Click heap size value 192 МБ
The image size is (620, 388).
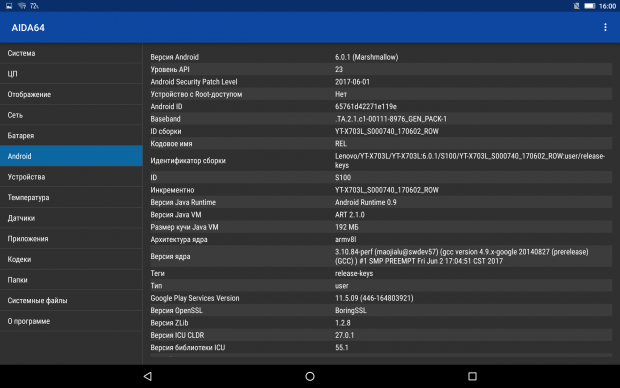point(347,227)
